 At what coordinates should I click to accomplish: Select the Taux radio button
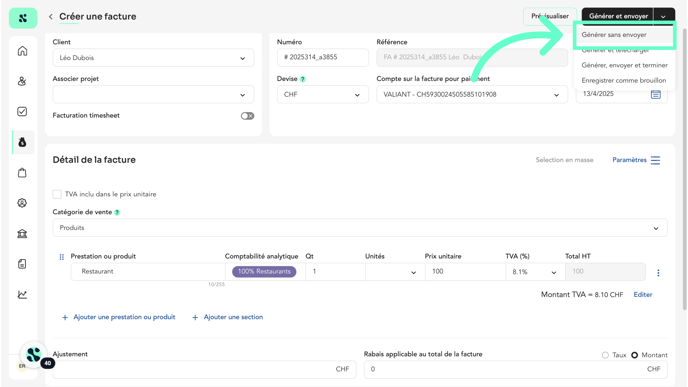point(605,355)
